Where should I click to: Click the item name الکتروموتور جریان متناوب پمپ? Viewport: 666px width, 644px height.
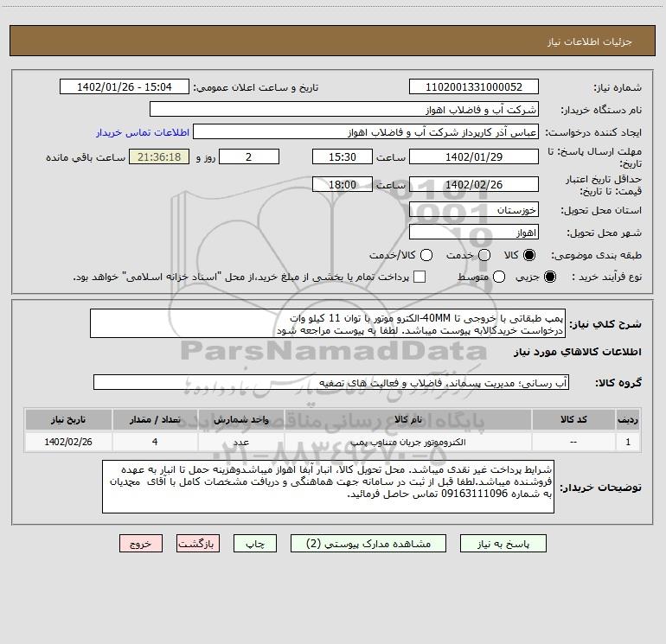click(407, 443)
